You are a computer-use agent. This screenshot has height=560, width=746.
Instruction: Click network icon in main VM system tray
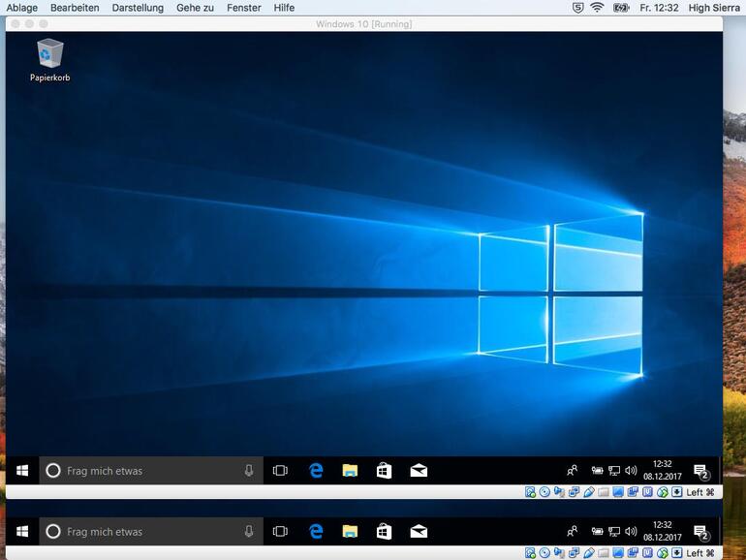tap(614, 471)
